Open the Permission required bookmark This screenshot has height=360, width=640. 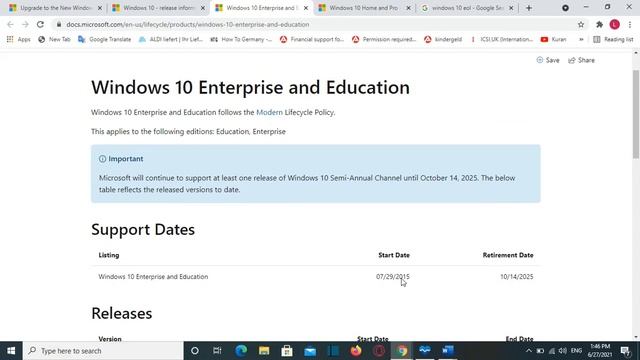click(x=384, y=39)
